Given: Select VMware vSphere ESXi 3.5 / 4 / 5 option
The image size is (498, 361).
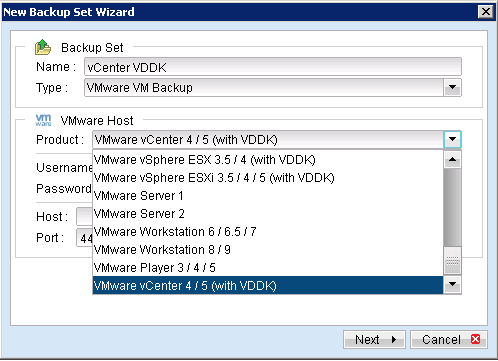Looking at the screenshot, I should click(x=268, y=178).
